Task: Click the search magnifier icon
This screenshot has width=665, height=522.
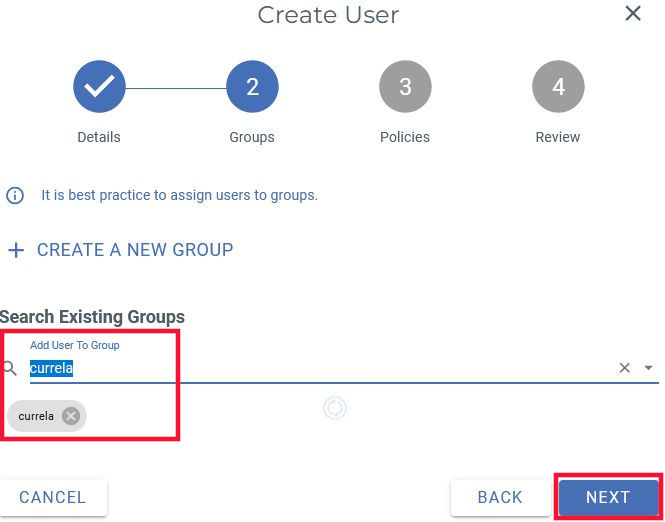Action: click(11, 369)
